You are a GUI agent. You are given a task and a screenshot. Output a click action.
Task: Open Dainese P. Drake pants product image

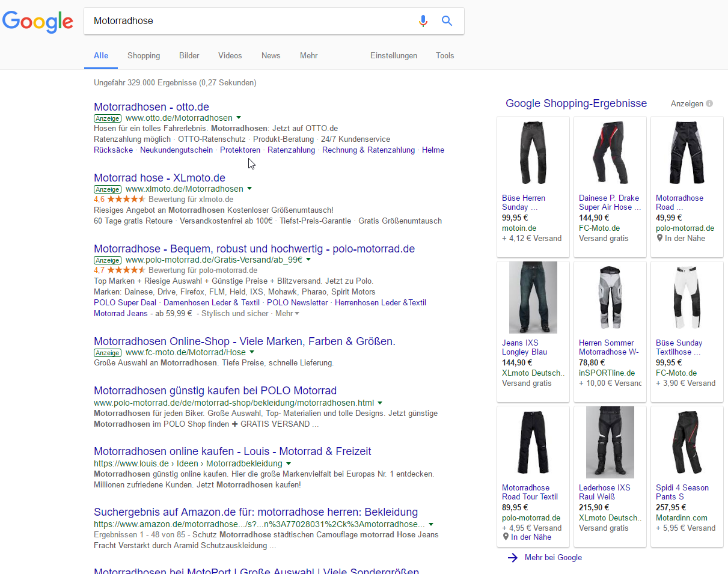click(x=610, y=153)
